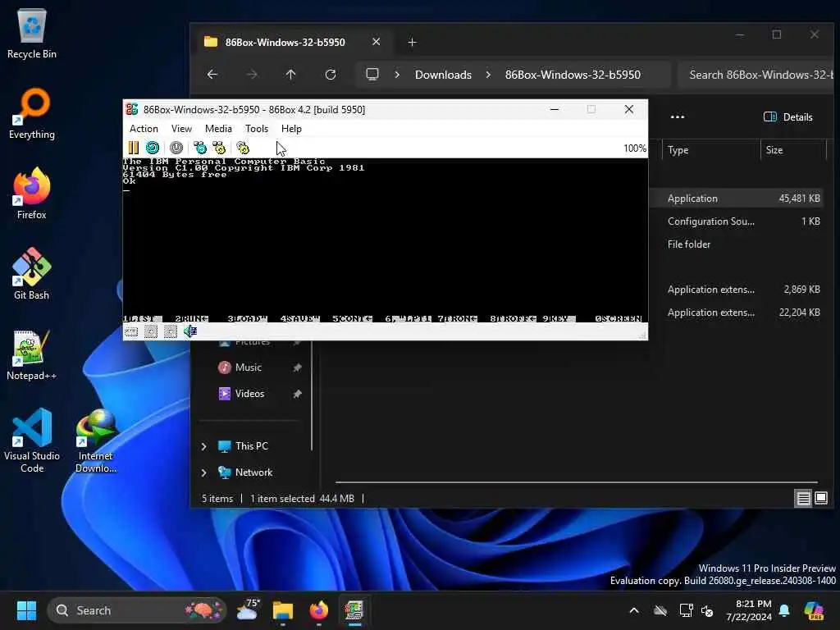Click second floppy drive icon in status bar
This screenshot has height=630, width=840.
[171, 332]
